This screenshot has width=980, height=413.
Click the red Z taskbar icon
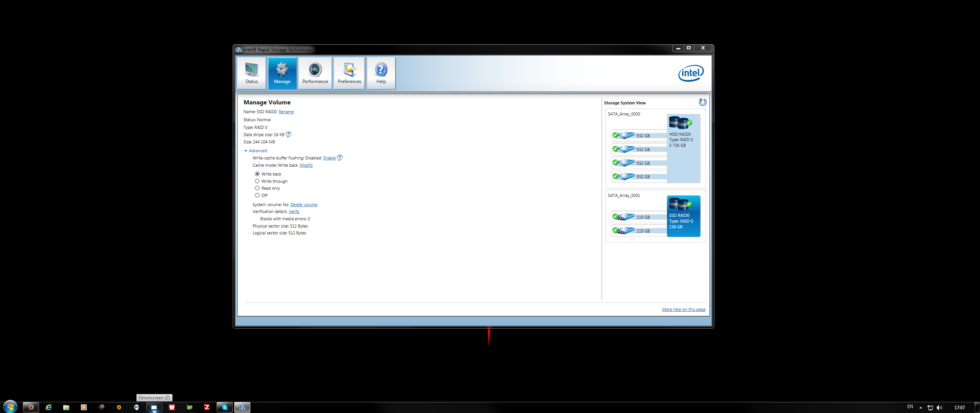point(207,407)
